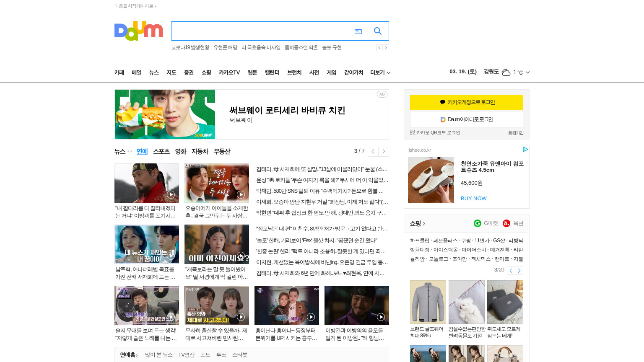Screen dimensions: 644x362
Task: Select the 스포츠 news tab
Action: [x=161, y=151]
